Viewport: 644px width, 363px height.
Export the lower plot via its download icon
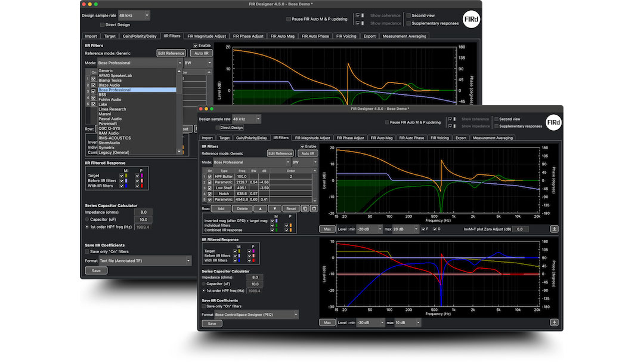click(555, 322)
